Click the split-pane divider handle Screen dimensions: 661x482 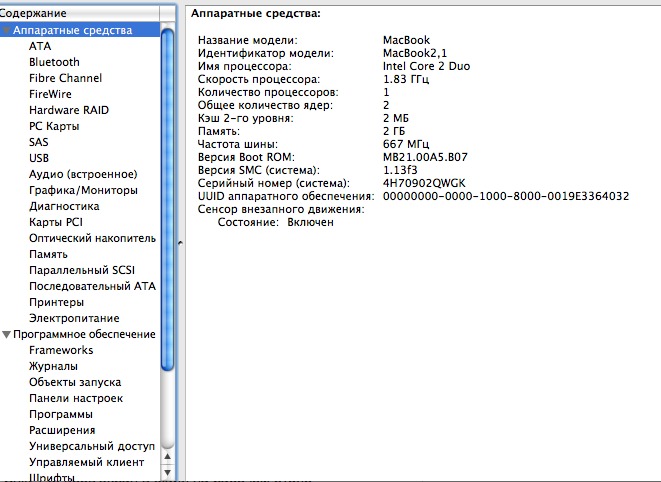pos(179,243)
